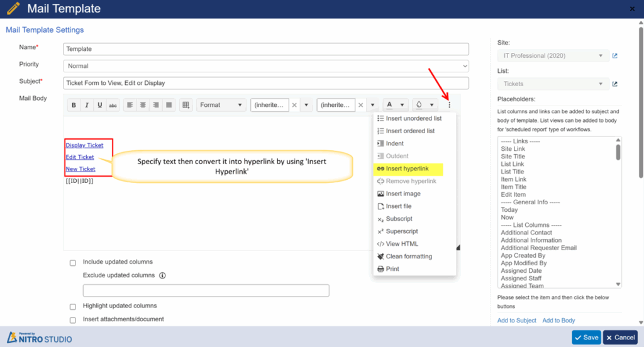644x347 pixels.
Task: Cancel the mail template dialog
Action: (620, 338)
